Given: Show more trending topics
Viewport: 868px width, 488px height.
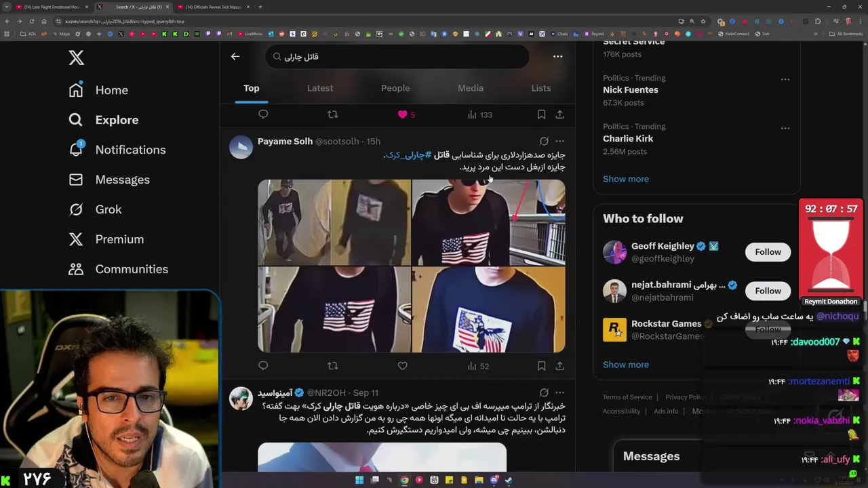Looking at the screenshot, I should tap(626, 179).
